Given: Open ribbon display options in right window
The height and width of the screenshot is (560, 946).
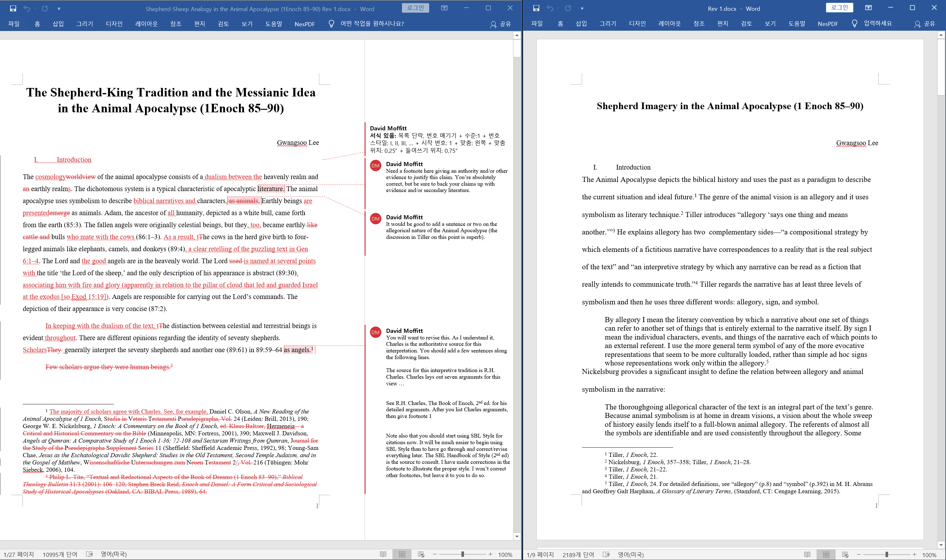Looking at the screenshot, I should point(868,8).
